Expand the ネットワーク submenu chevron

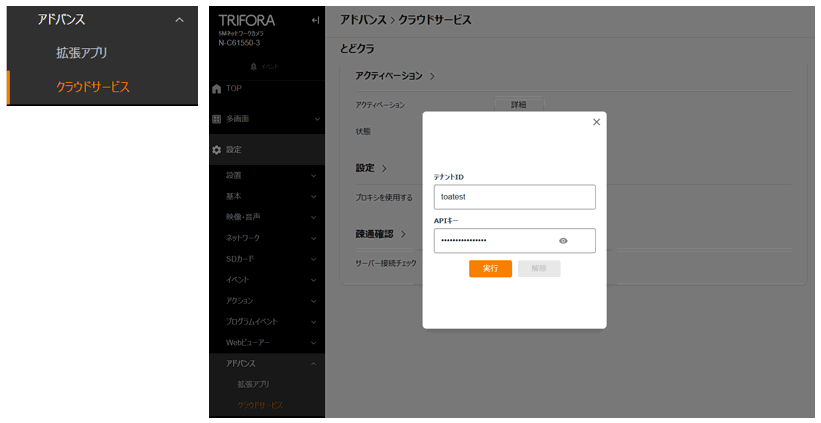pos(314,239)
